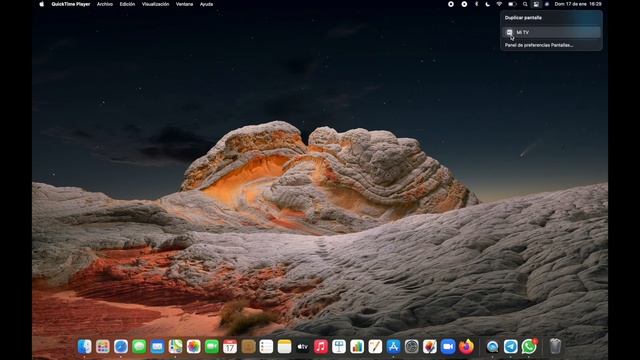
Task: Launch Apple TV from the Dock
Action: coord(302,347)
